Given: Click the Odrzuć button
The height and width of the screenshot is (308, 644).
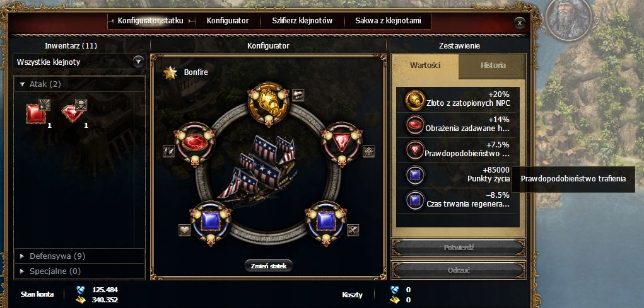Looking at the screenshot, I should (459, 270).
